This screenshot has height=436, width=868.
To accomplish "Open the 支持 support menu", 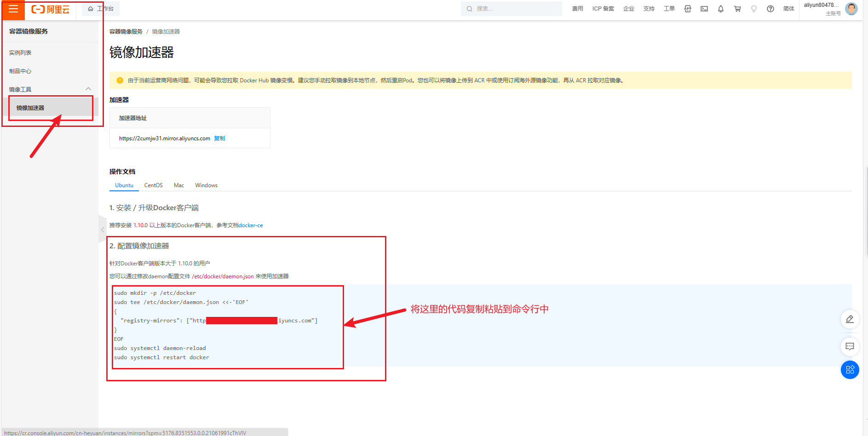I will click(x=649, y=9).
